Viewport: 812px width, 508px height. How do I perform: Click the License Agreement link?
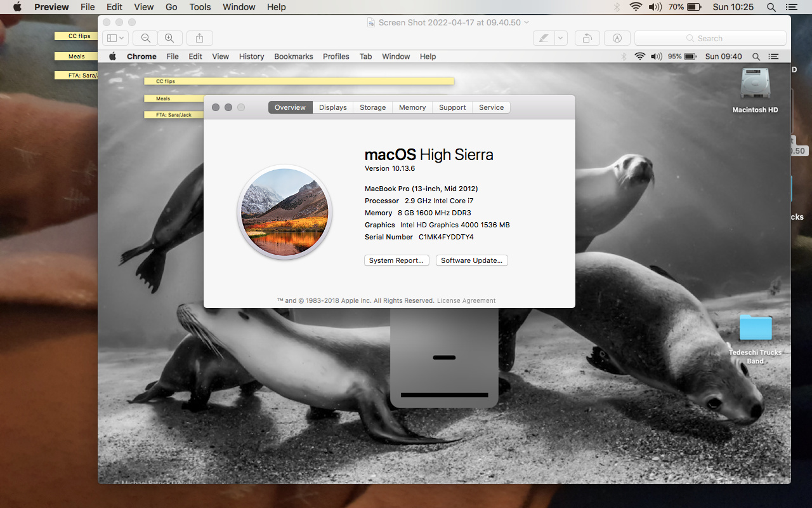pos(466,301)
